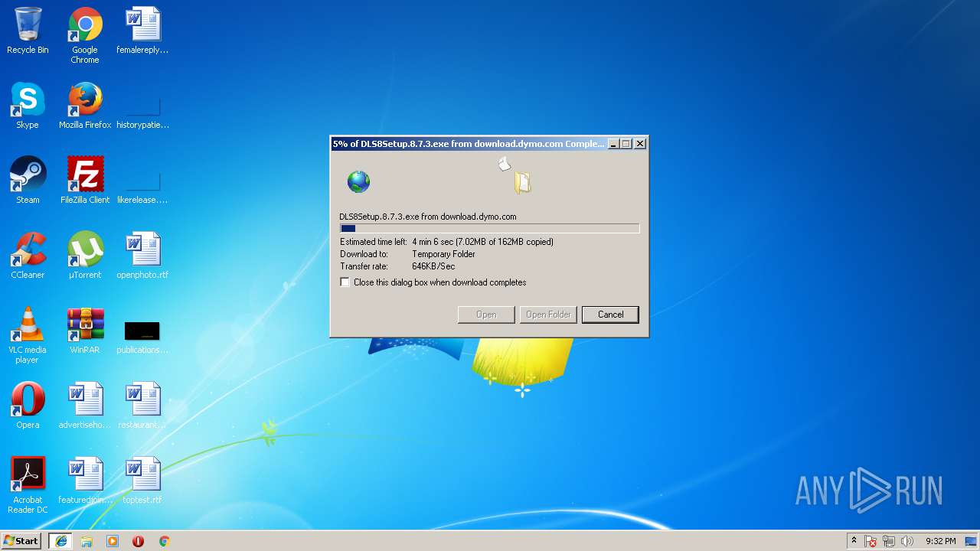
Task: Select the publications file icon on desktop
Action: [x=142, y=337]
